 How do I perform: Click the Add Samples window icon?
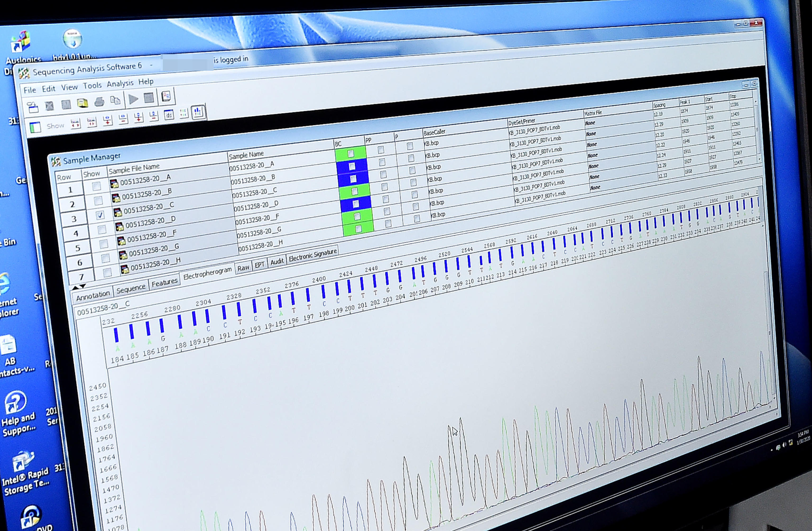(33, 108)
